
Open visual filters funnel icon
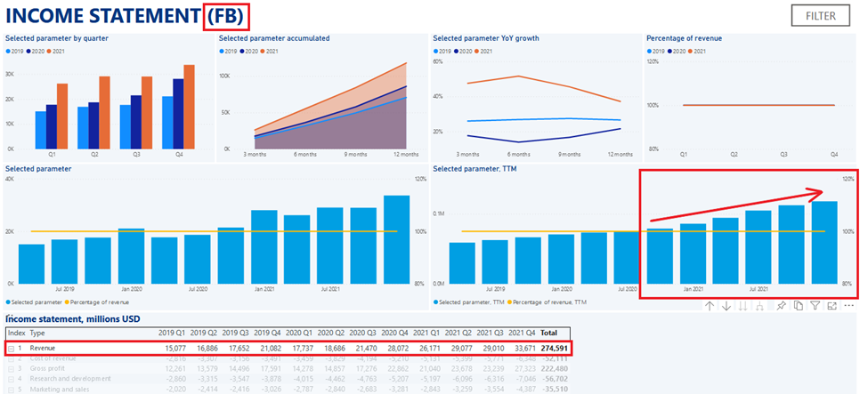click(x=815, y=306)
